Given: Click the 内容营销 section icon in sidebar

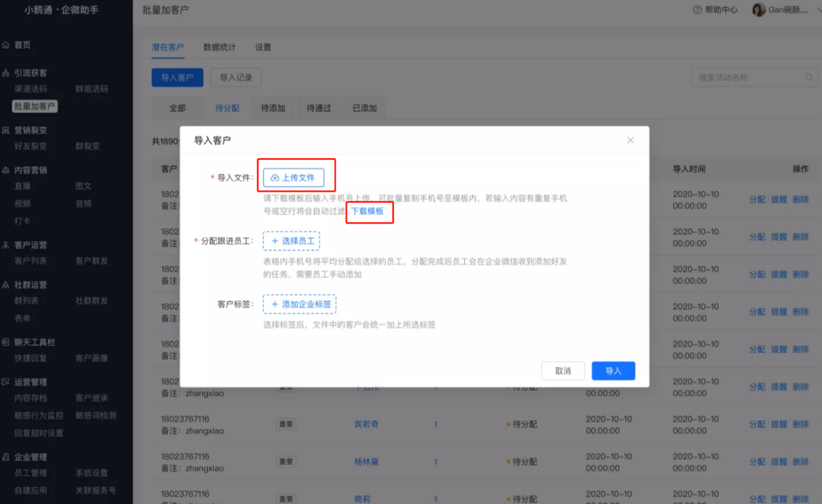Looking at the screenshot, I should pos(6,170).
